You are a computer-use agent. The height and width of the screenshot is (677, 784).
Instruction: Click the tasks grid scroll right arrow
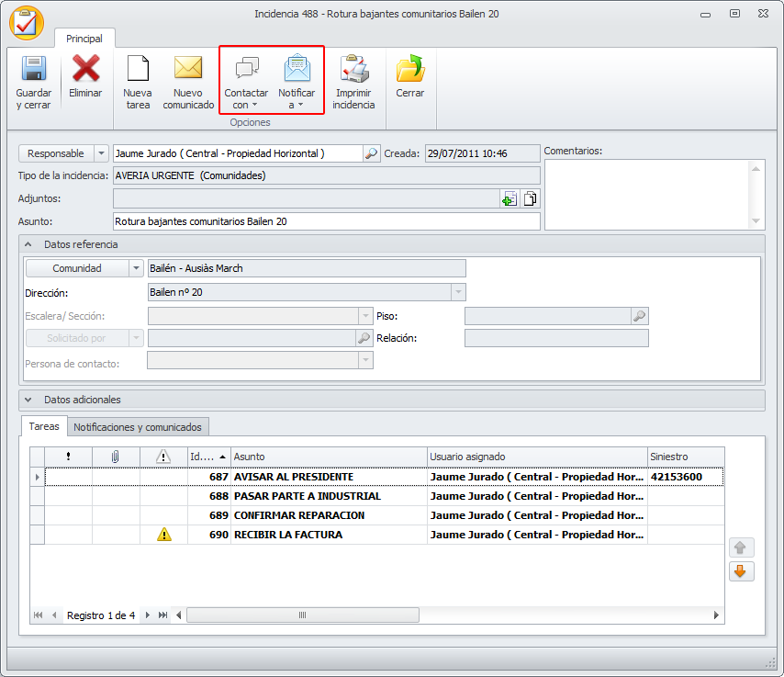coord(716,615)
